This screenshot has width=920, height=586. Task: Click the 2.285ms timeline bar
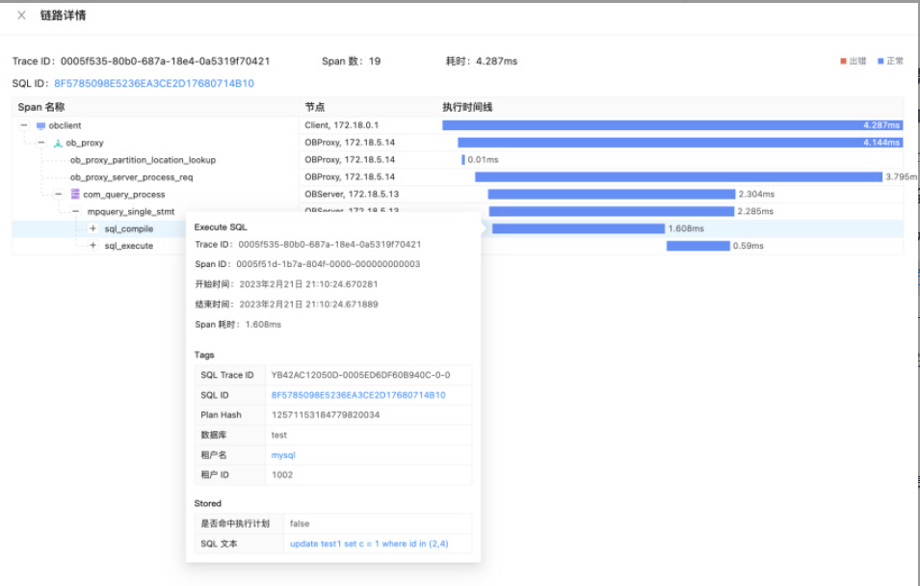click(x=611, y=211)
